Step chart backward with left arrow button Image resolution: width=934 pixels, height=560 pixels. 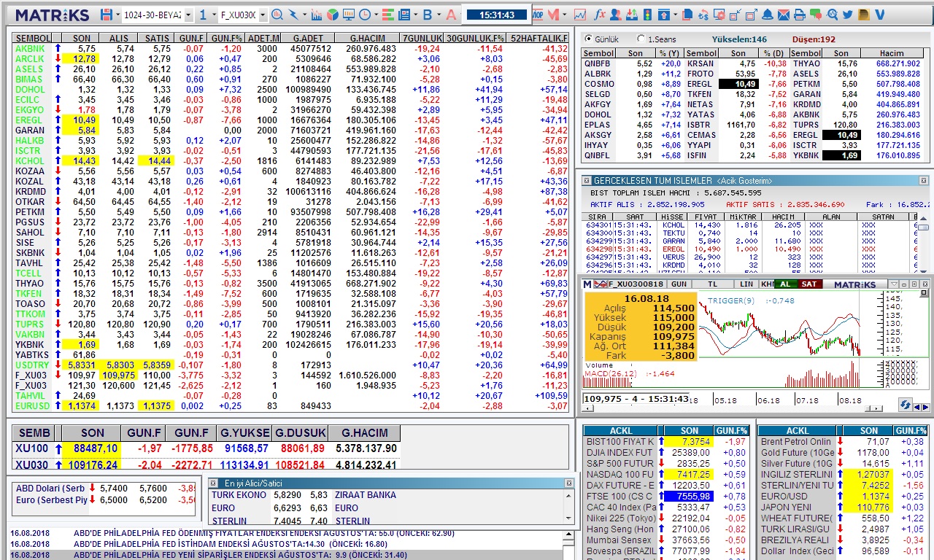(917, 407)
